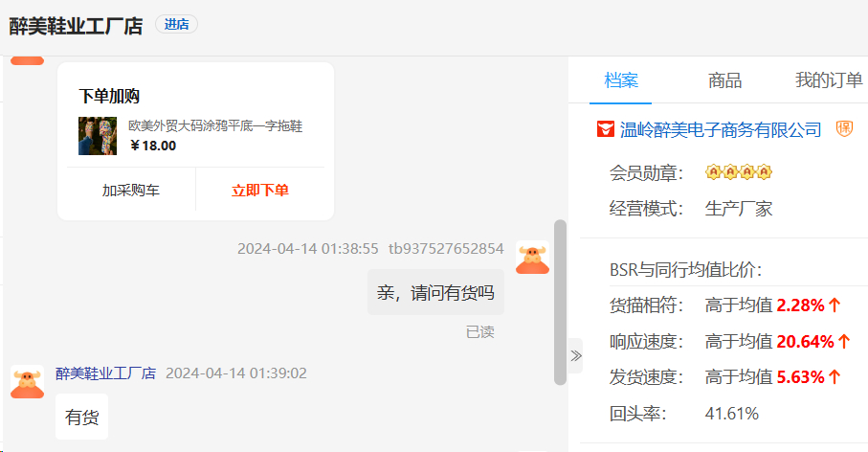Screen dimensions: 868x452
Task: Open the 我的订单 tab
Action: (829, 80)
